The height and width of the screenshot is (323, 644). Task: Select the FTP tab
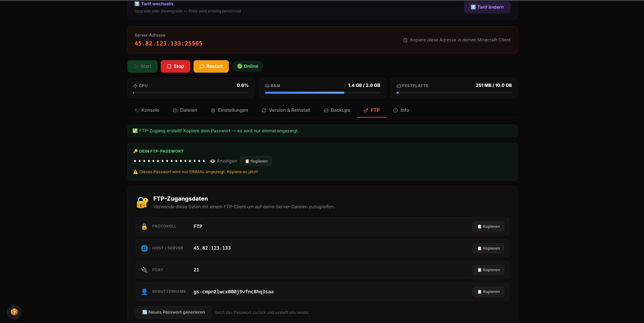point(372,110)
